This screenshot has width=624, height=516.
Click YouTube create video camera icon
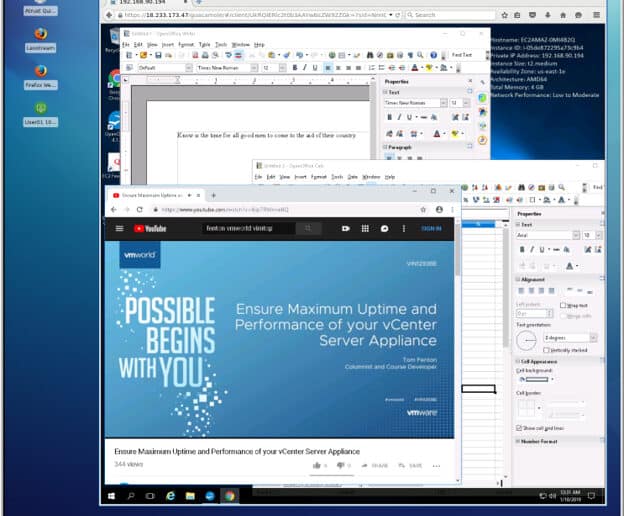tap(345, 228)
